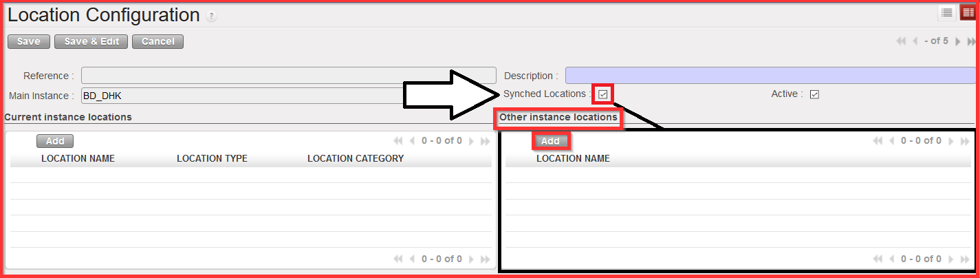Jump to first page in Other instance locations top pager
The height and width of the screenshot is (278, 980).
coord(877,141)
